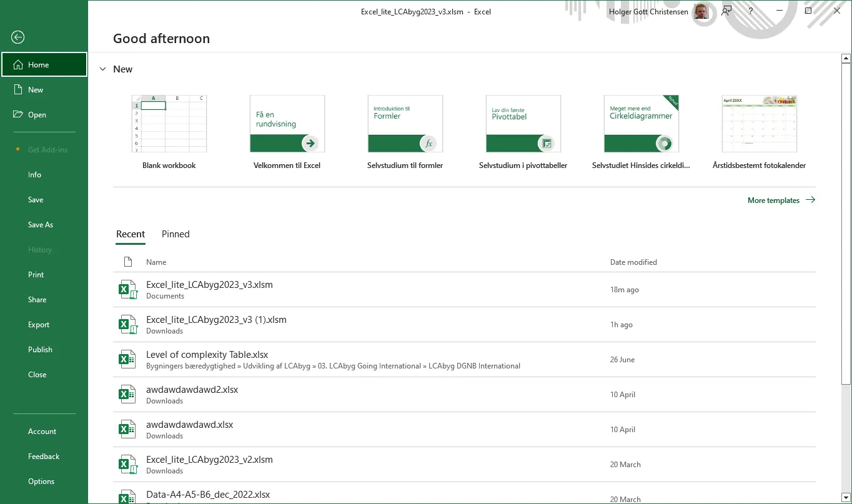Click the back arrow to return to workbook

tap(18, 37)
